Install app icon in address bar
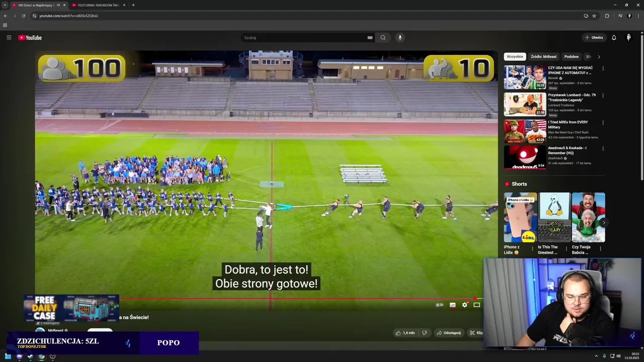 (x=586, y=16)
